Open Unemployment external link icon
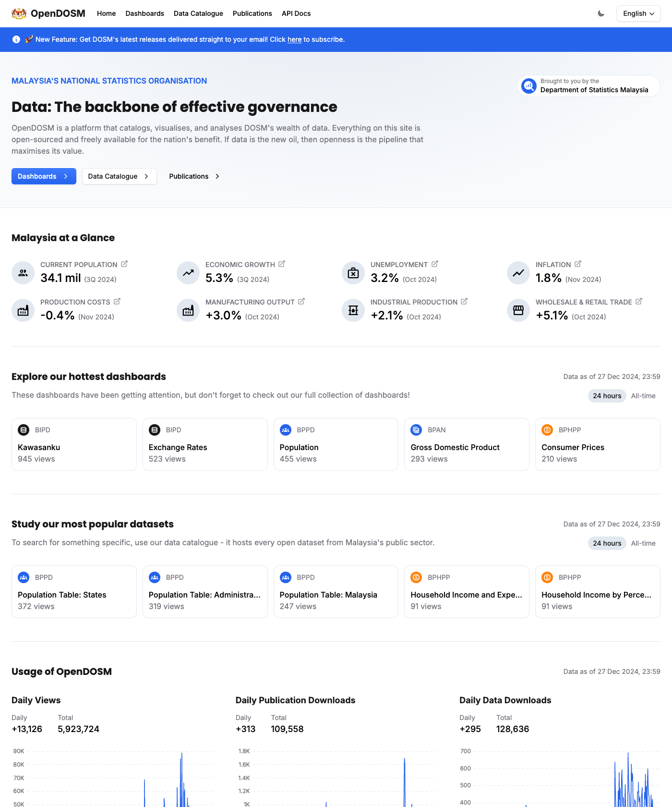Screen dimensions: 672x807 pos(435,264)
